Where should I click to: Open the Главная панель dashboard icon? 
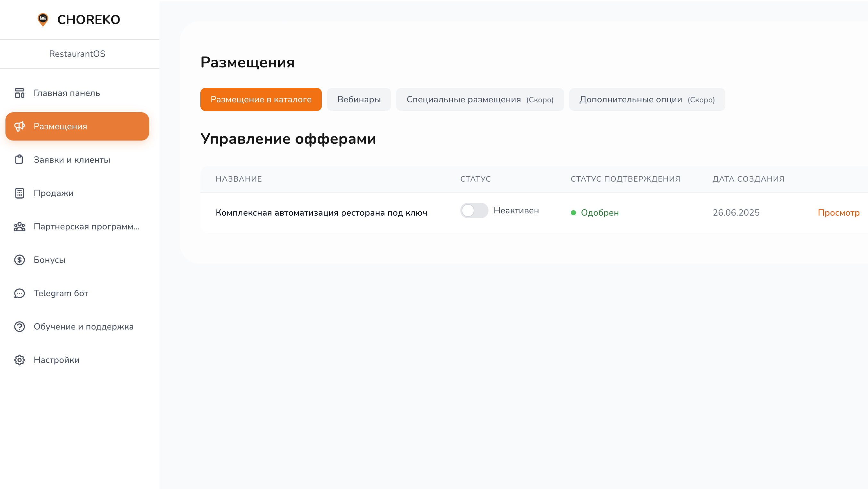19,93
